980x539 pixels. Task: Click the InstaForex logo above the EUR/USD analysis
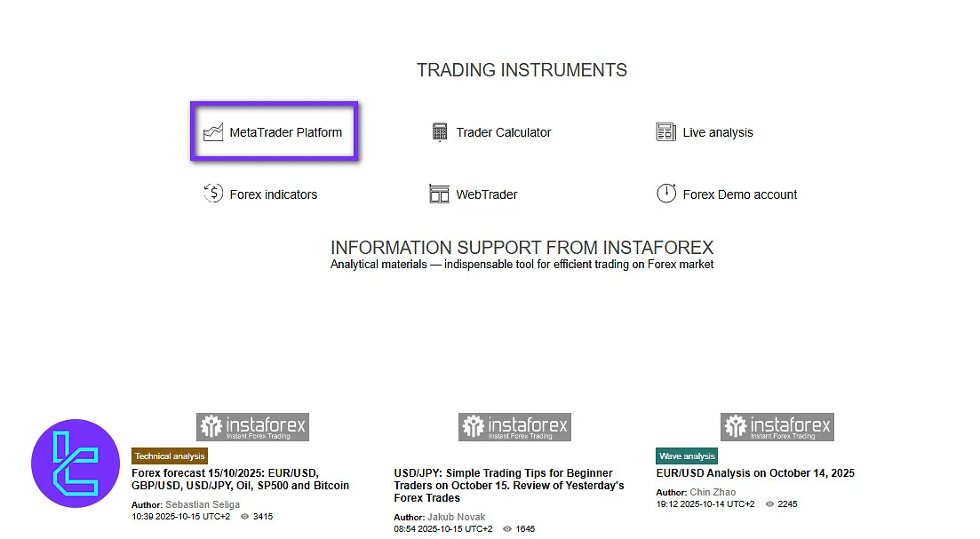click(x=777, y=426)
